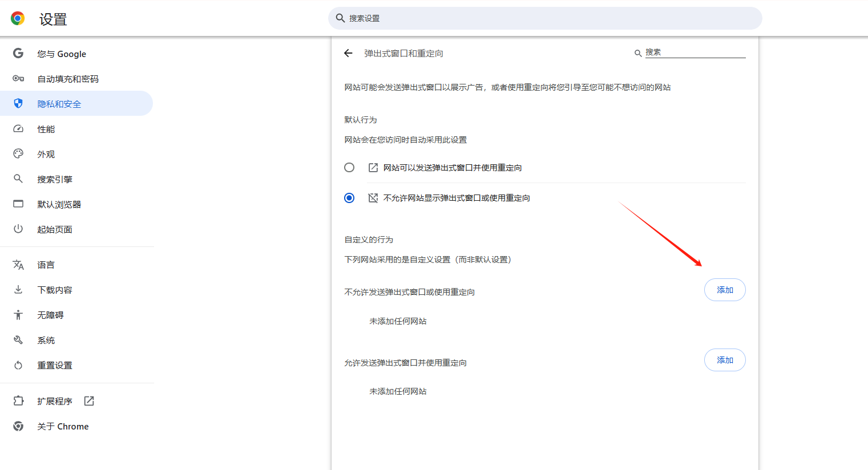Click the Google G icon in sidebar

pos(18,53)
